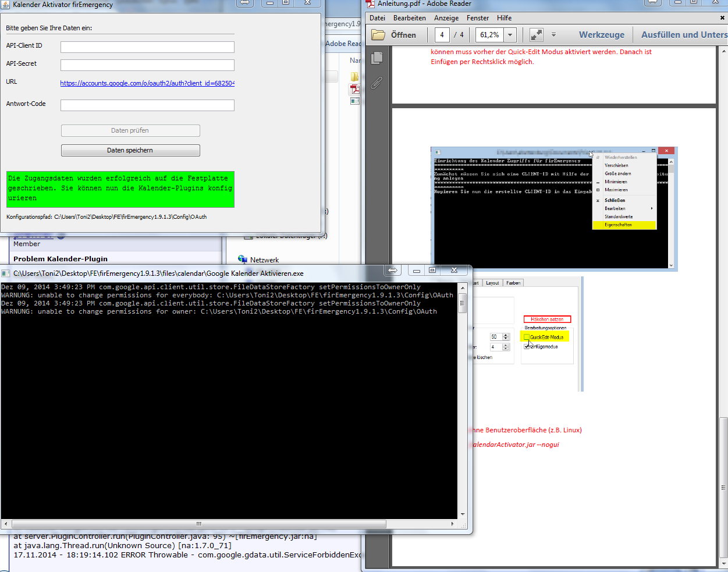Open the Datei menu
This screenshot has height=572, width=728.
coord(377,18)
